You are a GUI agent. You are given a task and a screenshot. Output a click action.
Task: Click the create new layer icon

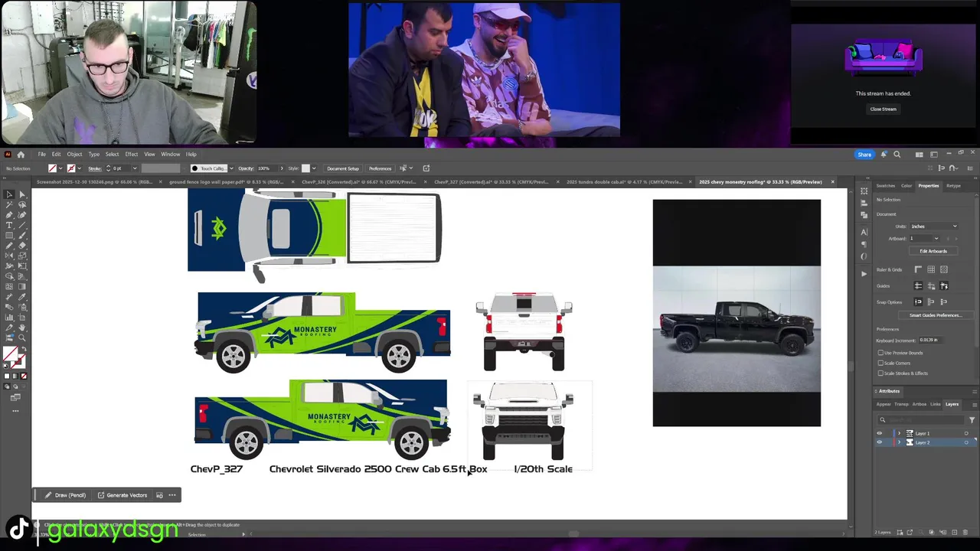[x=955, y=533]
